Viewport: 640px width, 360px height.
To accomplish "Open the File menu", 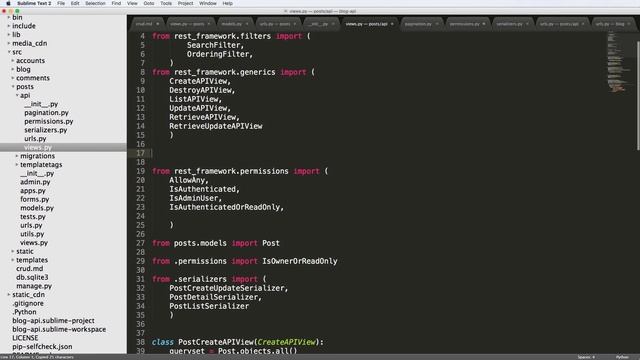I will 61,3.
